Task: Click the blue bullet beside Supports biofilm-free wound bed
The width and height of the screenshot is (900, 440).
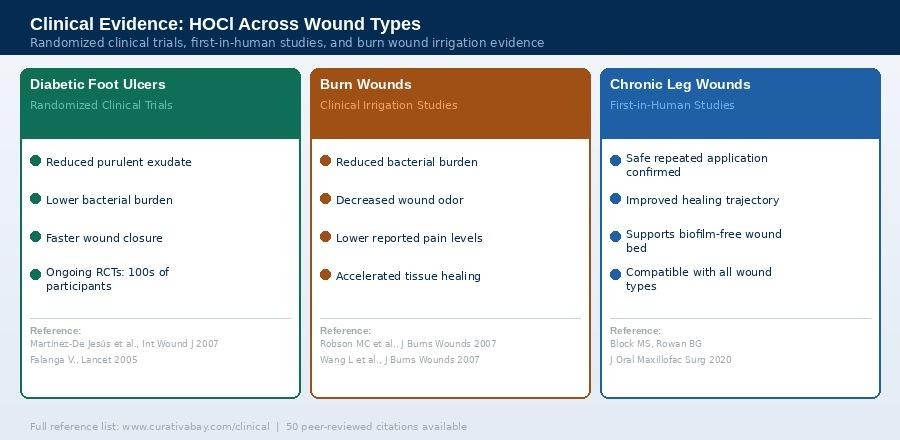Action: tap(615, 236)
